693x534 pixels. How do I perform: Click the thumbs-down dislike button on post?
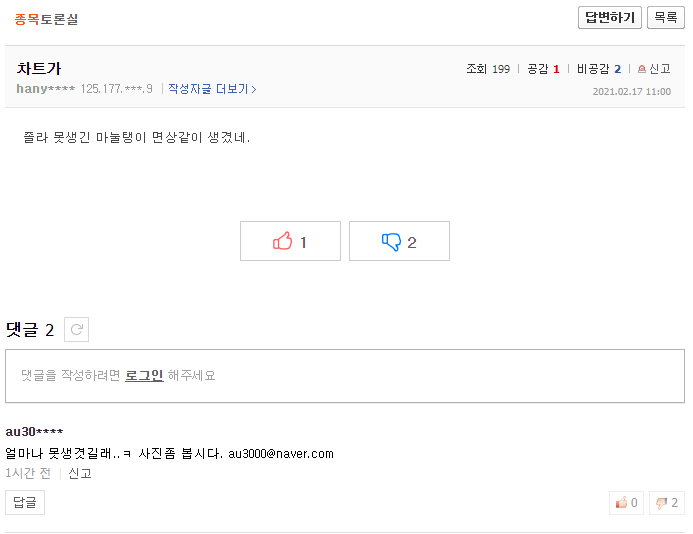399,241
